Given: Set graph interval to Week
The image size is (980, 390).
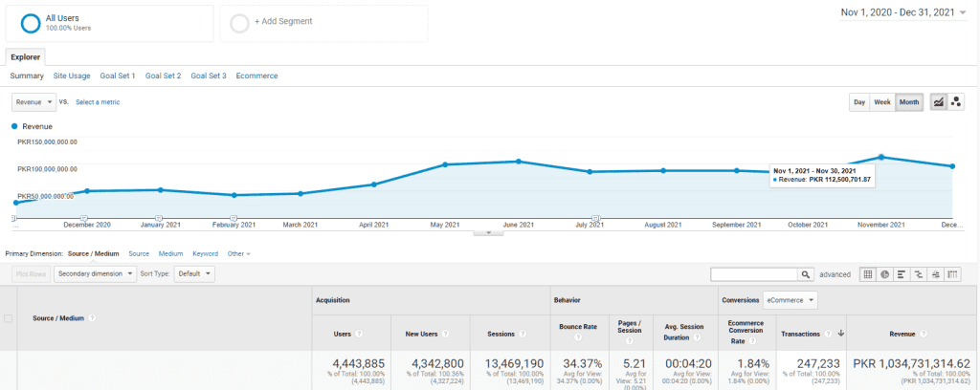Looking at the screenshot, I should tap(881, 102).
